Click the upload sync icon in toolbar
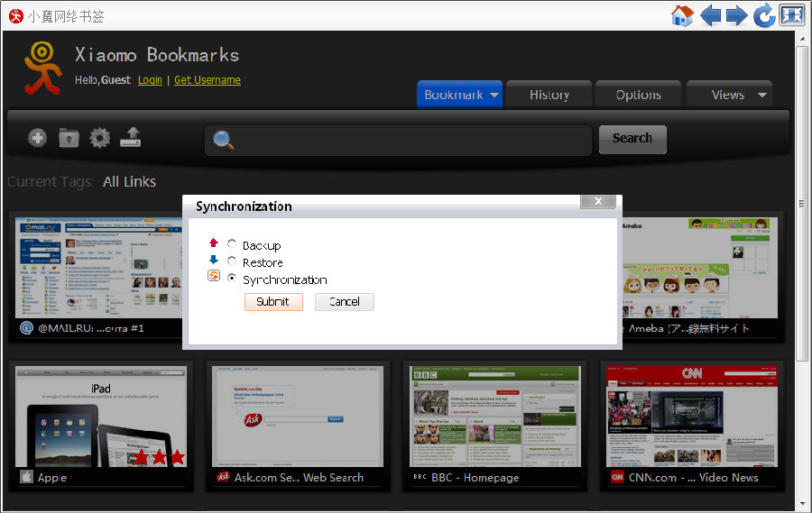 click(131, 138)
